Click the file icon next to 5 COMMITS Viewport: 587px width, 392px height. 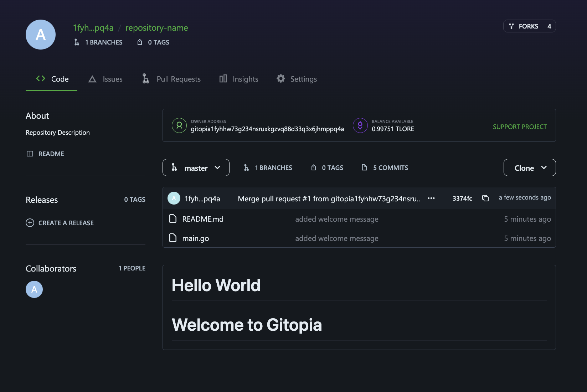click(364, 167)
